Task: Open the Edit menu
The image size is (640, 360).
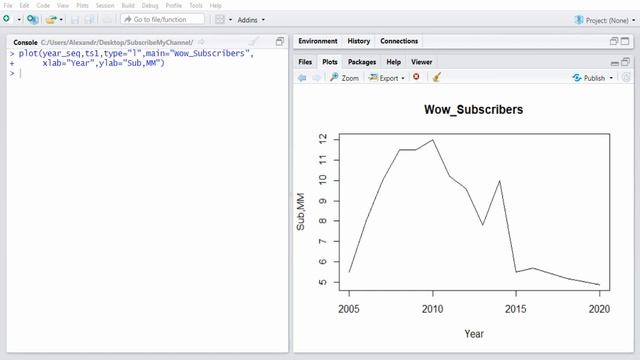Action: point(24,5)
